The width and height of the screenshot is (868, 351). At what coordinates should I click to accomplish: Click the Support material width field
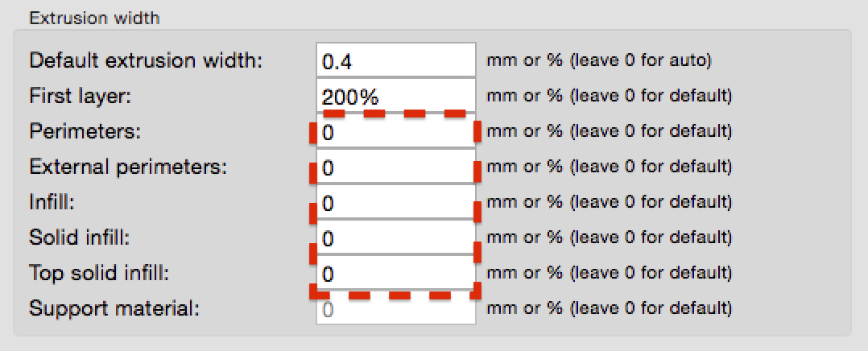tap(396, 308)
